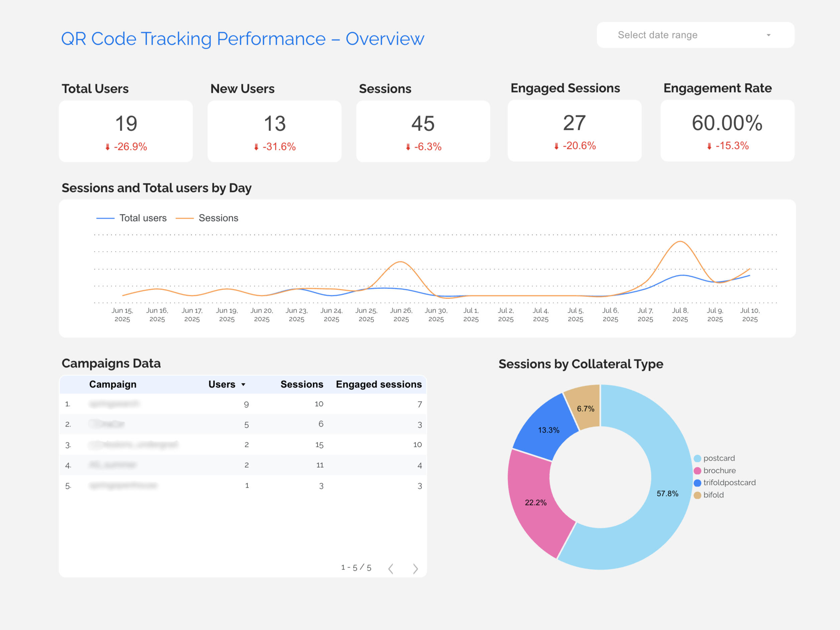Go to previous page of campaigns table
Image resolution: width=840 pixels, height=630 pixels.
(391, 569)
